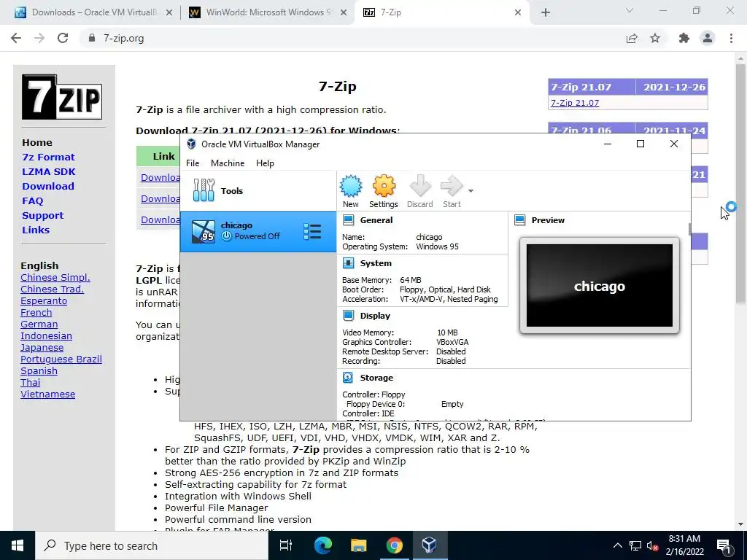Click the 7-Zip logo on the webpage

(x=62, y=97)
